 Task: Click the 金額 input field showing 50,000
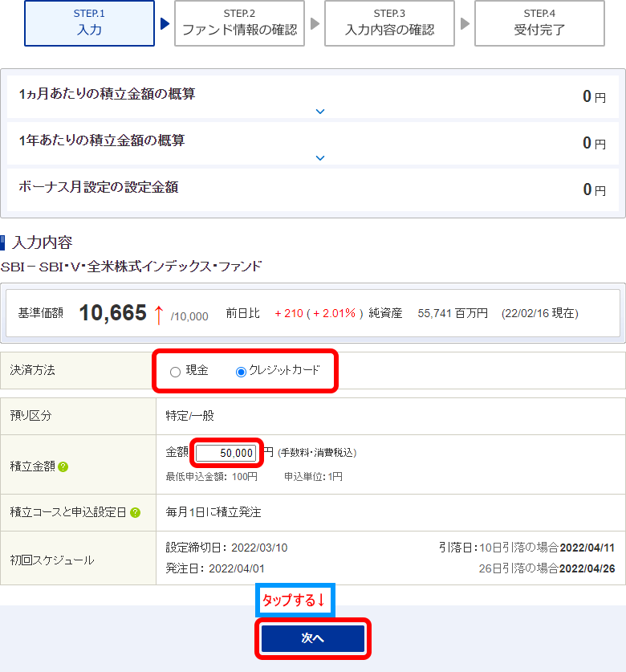coord(226,453)
